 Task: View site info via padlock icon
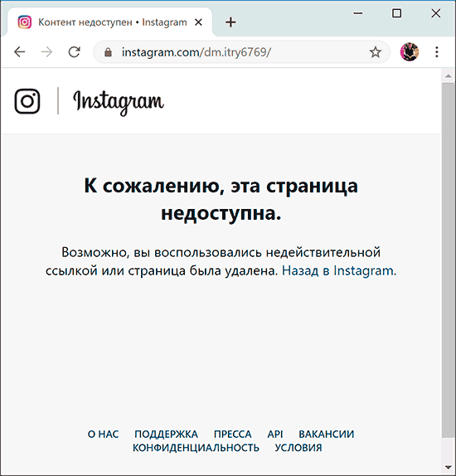[x=108, y=52]
